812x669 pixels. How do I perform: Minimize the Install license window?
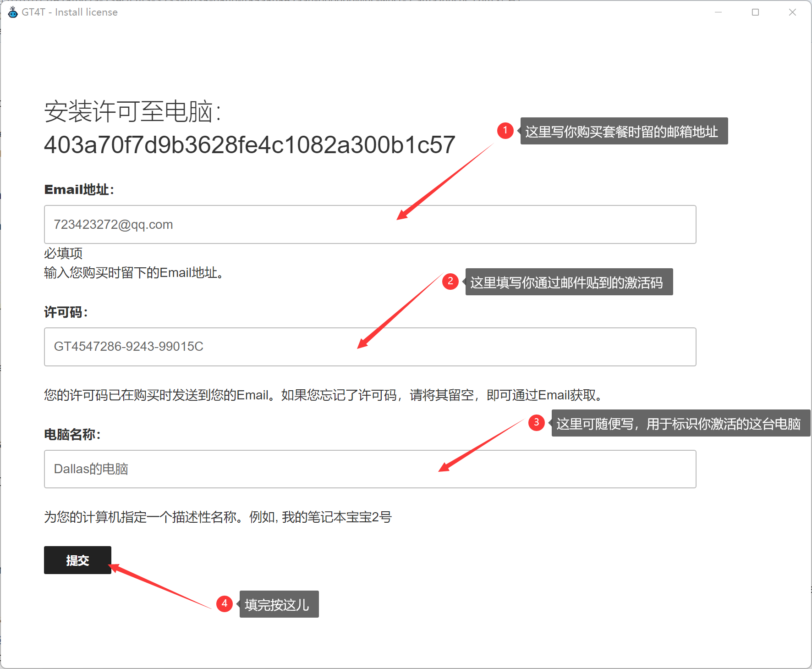click(718, 12)
